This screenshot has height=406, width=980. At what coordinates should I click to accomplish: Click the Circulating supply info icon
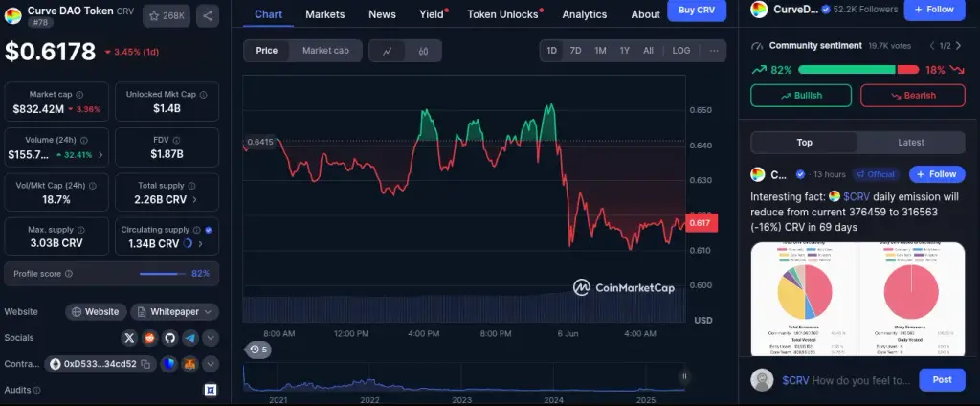196,230
